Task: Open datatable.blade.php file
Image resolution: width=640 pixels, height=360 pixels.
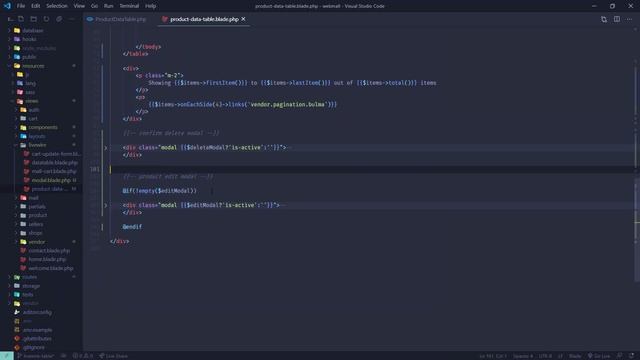Action: click(x=54, y=162)
